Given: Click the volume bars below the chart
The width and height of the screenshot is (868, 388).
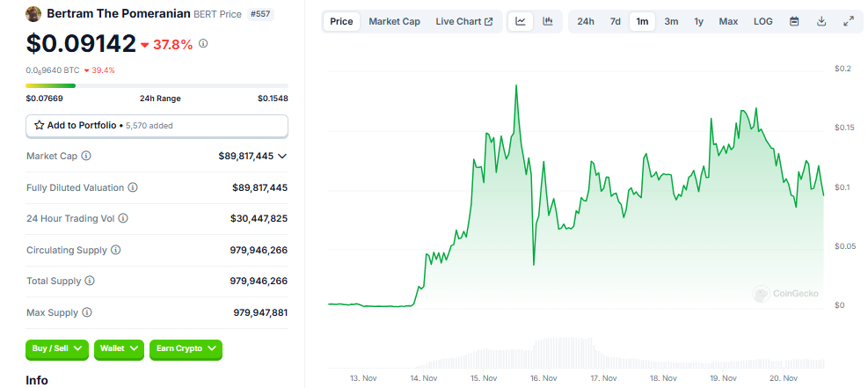Looking at the screenshot, I should (x=620, y=353).
